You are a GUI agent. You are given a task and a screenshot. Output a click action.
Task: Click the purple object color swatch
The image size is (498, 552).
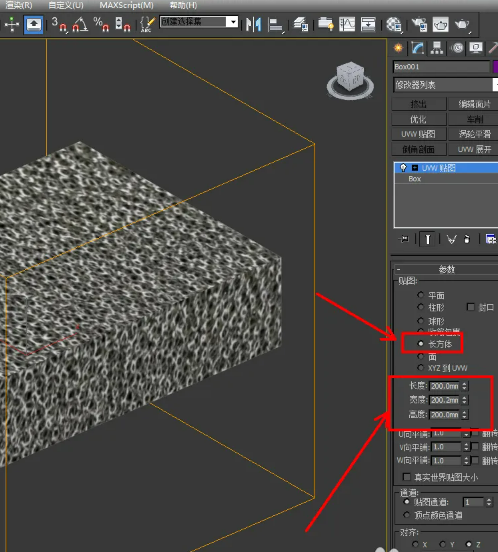point(495,67)
